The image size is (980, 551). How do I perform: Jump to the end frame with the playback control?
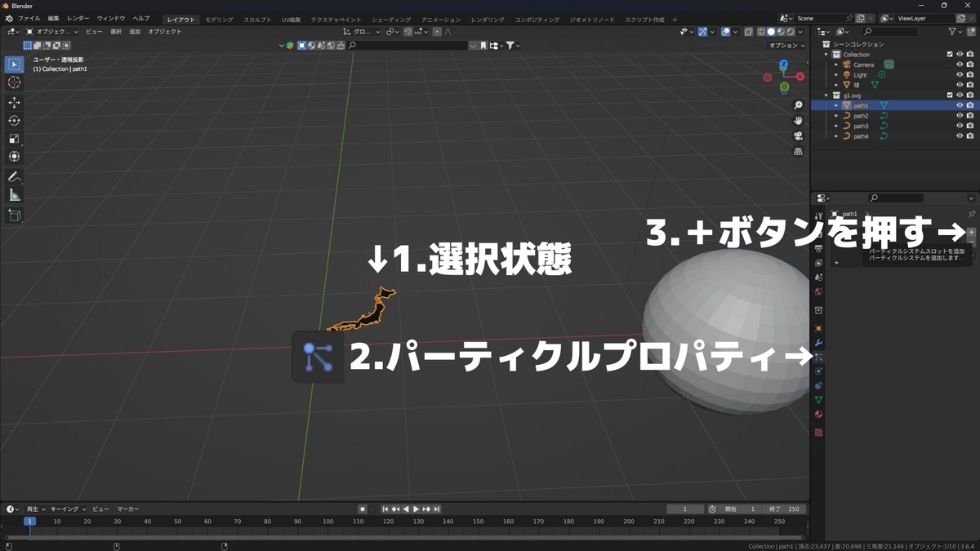(x=436, y=509)
